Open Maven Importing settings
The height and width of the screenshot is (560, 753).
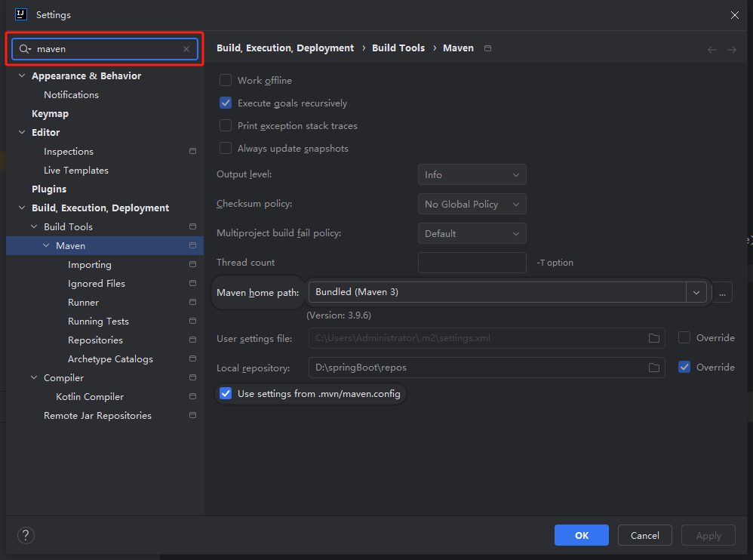[89, 265]
